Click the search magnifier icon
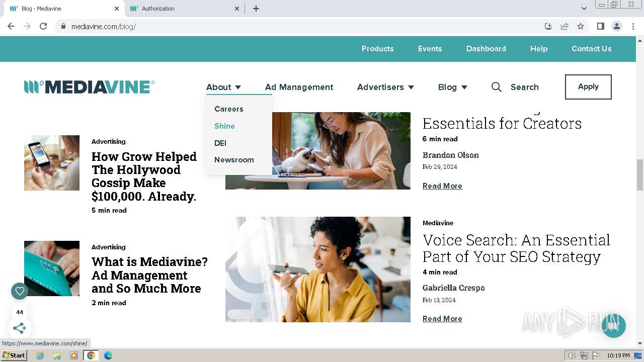Image resolution: width=644 pixels, height=362 pixels. (496, 87)
